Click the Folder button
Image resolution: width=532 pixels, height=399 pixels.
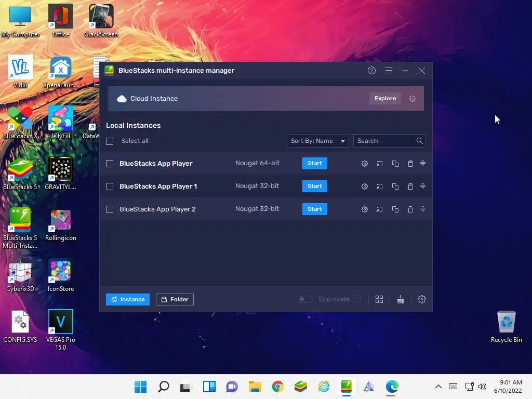tap(175, 299)
